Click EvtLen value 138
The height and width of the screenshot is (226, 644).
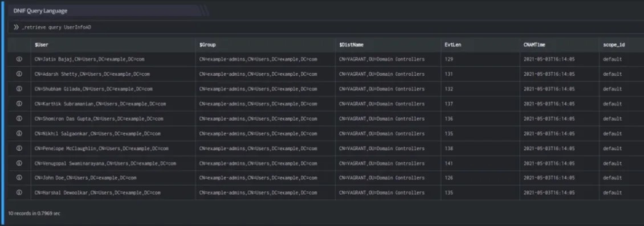[449, 148]
